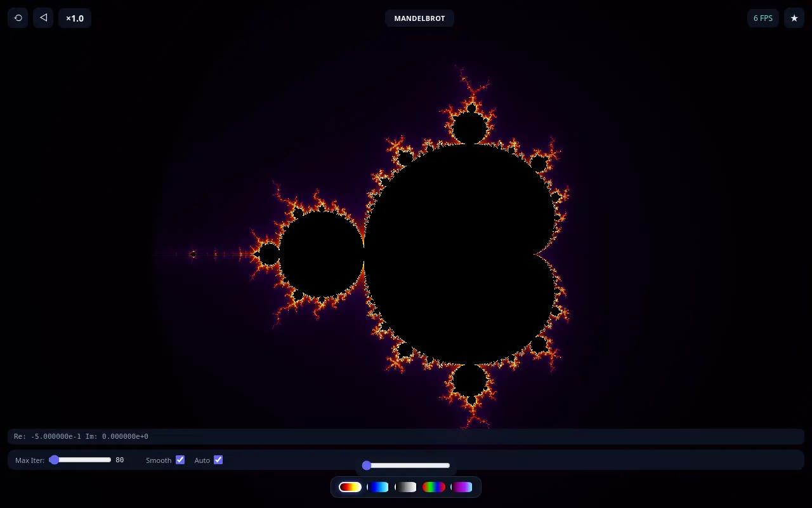Select the rainbow palette swatch
This screenshot has width=812, height=508.
(434, 487)
